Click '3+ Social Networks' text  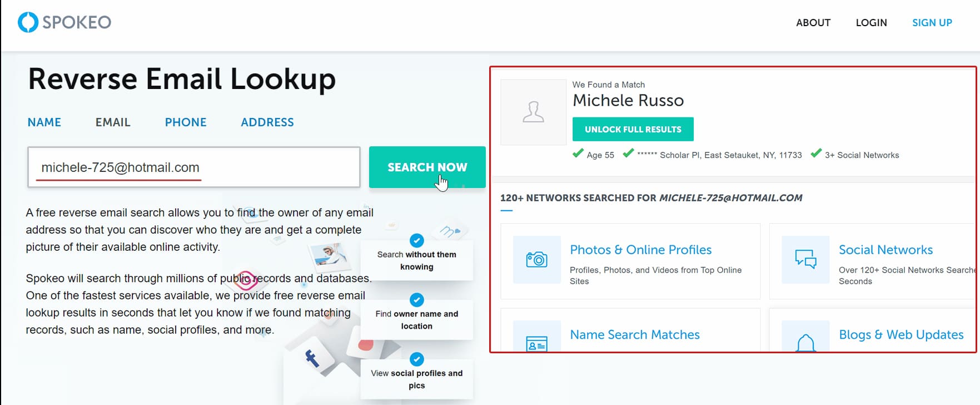click(862, 155)
